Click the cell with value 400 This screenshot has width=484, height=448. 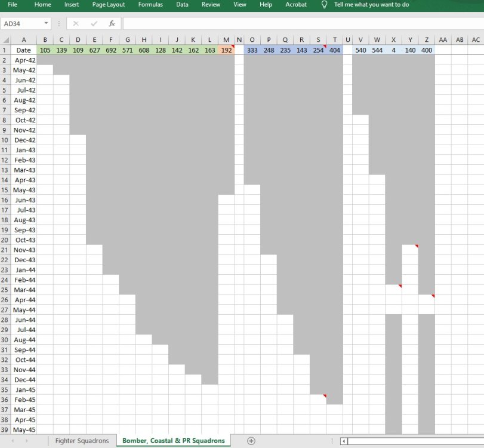coord(427,50)
